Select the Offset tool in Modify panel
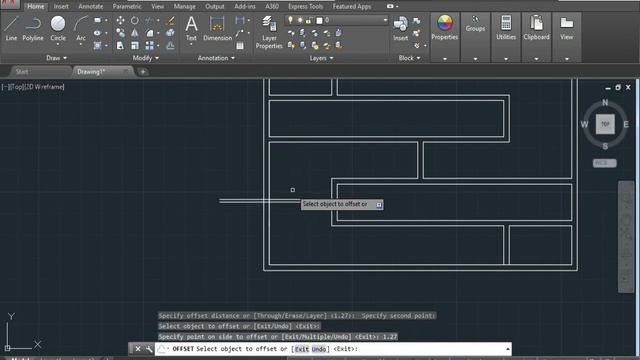 coord(171,45)
